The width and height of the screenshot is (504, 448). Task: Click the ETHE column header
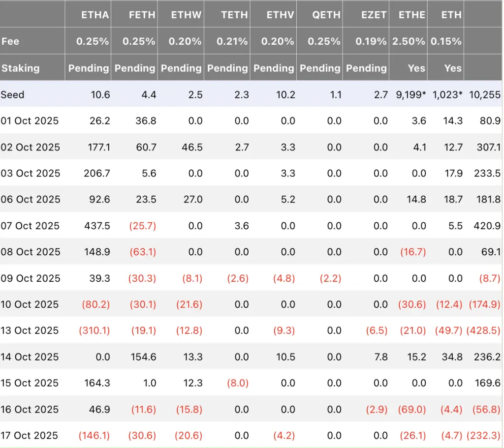tap(411, 15)
